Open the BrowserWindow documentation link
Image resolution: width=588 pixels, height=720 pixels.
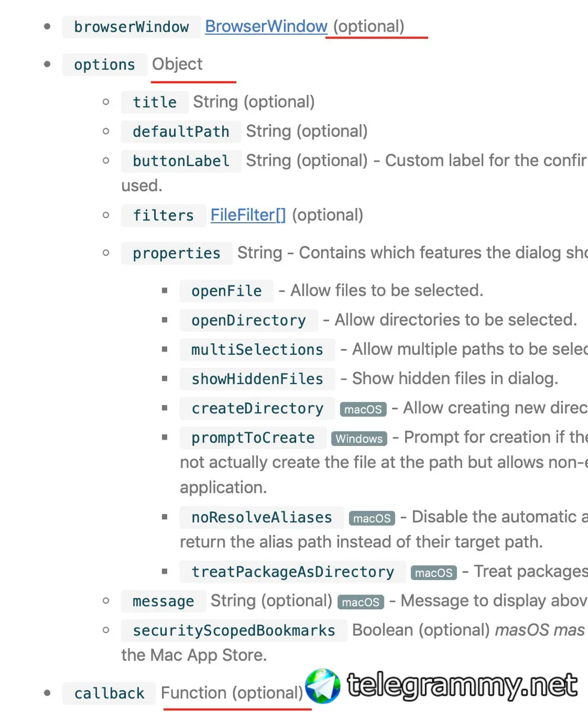click(266, 26)
